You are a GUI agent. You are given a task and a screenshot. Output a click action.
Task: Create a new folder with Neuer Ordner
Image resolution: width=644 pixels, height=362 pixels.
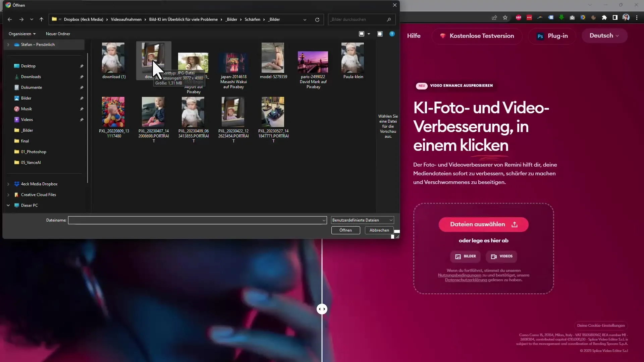pyautogui.click(x=58, y=34)
